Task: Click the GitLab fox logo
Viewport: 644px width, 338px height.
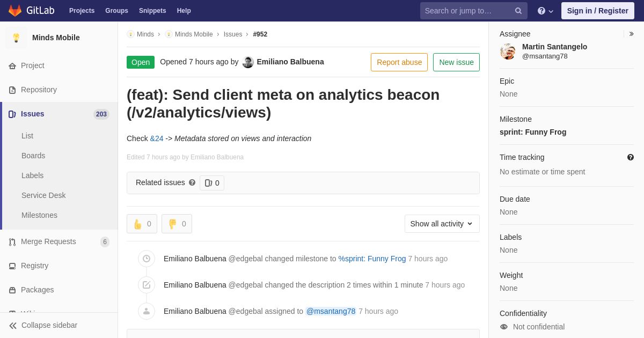Action: (x=15, y=11)
